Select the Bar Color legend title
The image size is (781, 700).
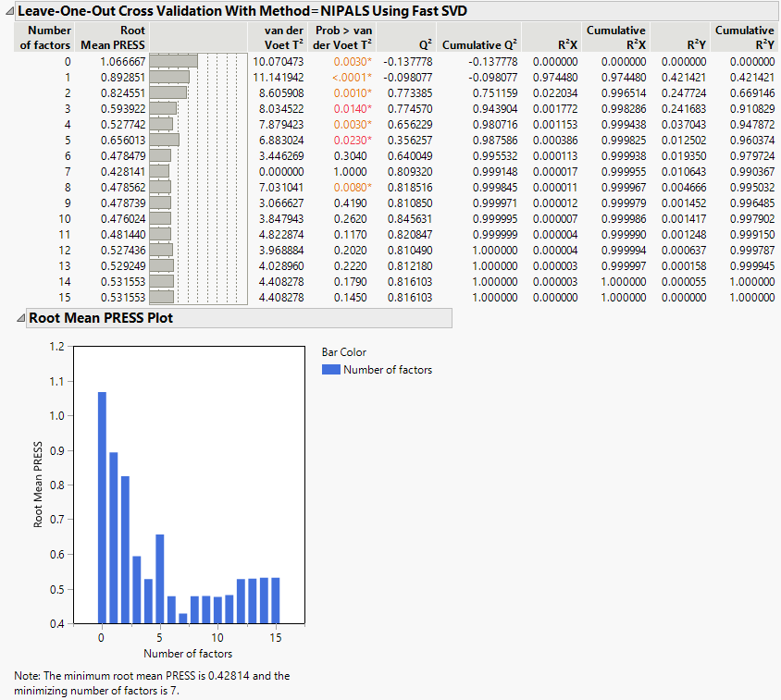(x=343, y=352)
